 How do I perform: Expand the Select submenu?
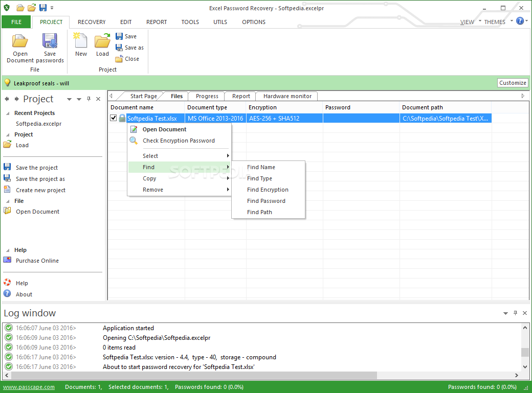(x=179, y=156)
